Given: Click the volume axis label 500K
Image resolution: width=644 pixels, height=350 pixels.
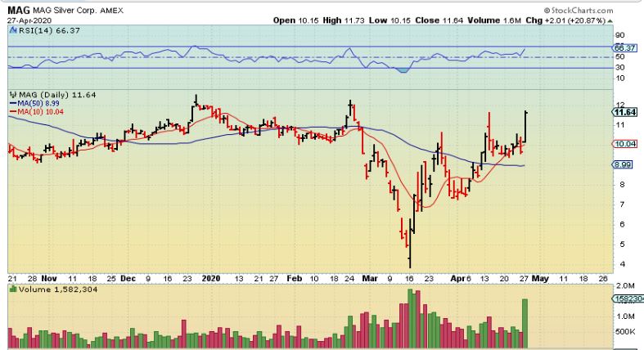Looking at the screenshot, I should tap(625, 331).
